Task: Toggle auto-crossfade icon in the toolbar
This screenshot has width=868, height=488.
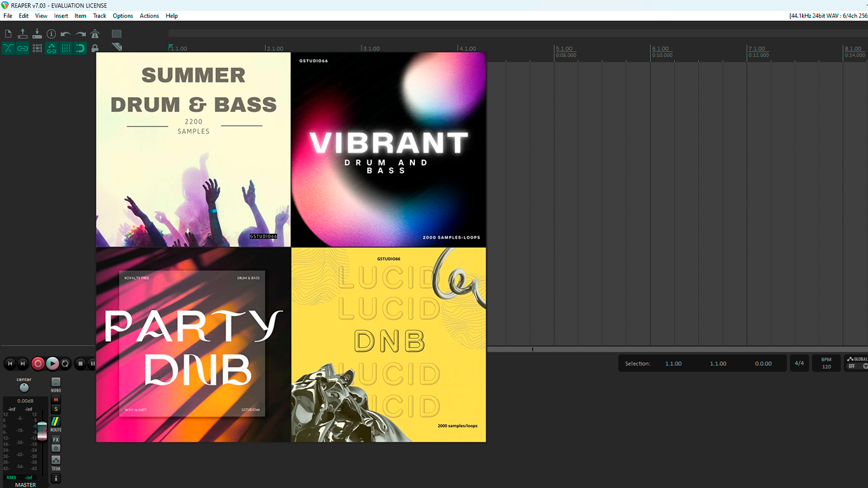Action: coord(8,48)
